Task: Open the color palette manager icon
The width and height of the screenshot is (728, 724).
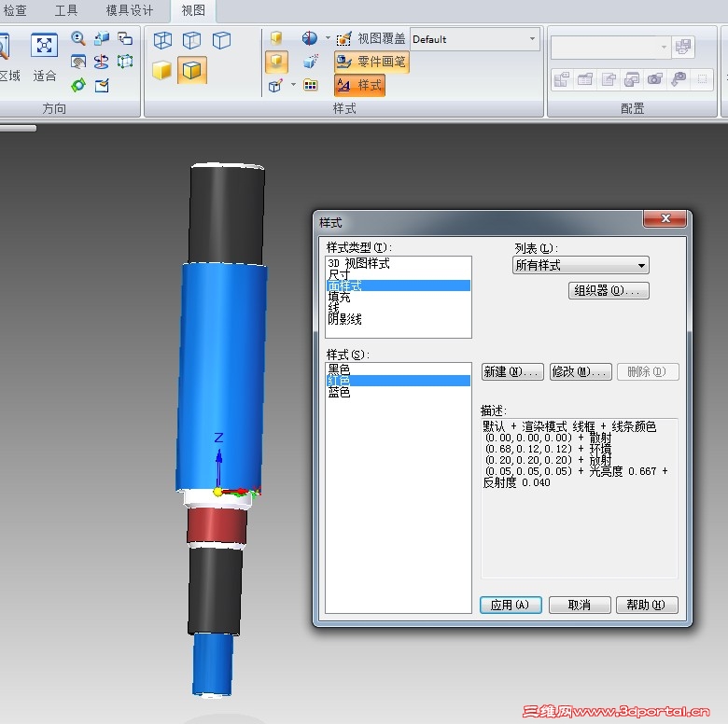Action: tap(311, 85)
